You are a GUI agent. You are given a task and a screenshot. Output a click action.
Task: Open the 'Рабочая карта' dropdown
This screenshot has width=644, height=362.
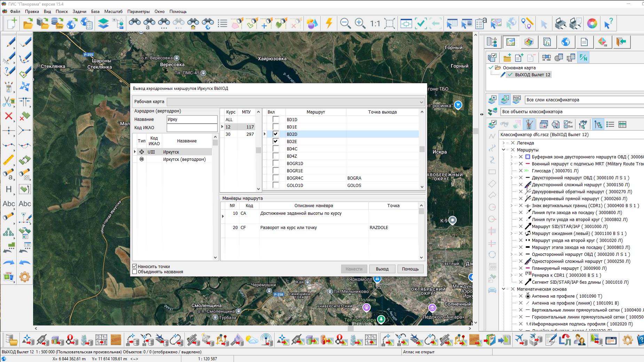(421, 102)
